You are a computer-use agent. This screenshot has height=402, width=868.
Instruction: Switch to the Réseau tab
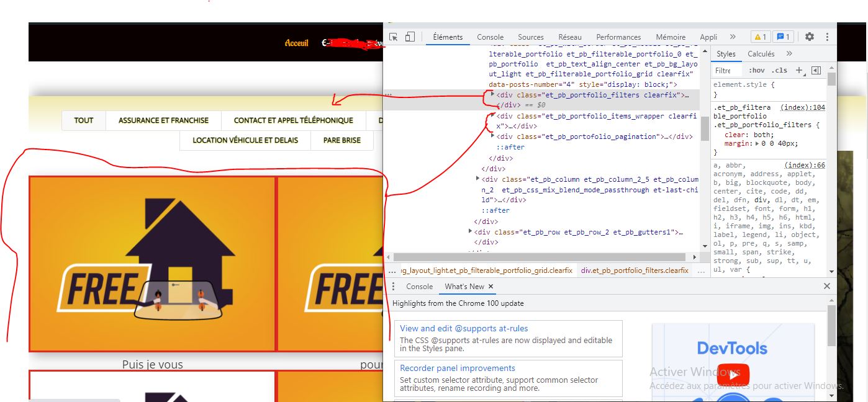click(x=569, y=37)
